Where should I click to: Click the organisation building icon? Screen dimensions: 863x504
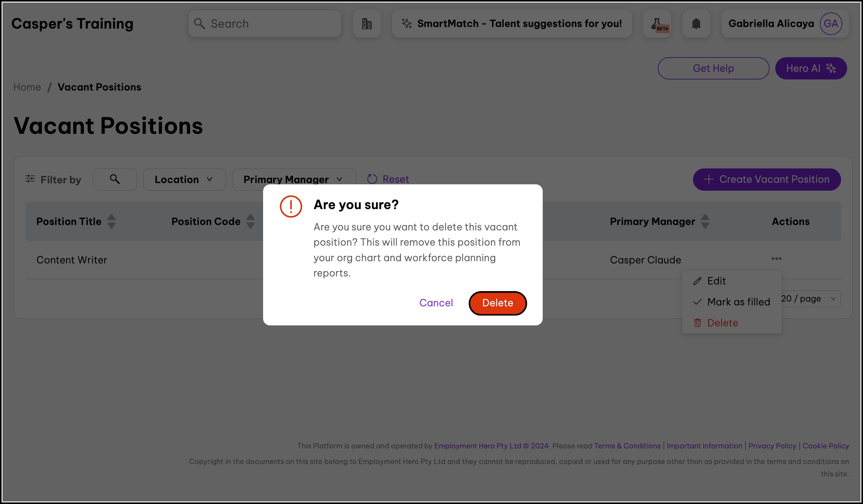[367, 24]
